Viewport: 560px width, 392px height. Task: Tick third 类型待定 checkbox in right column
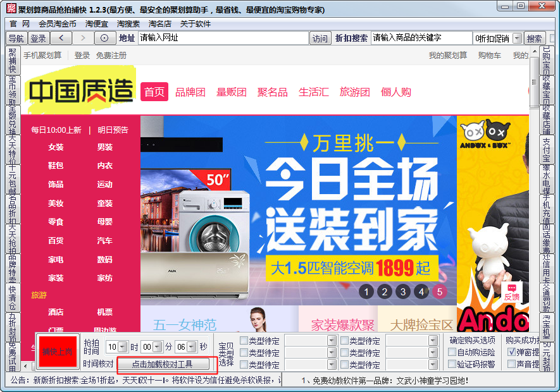click(x=344, y=364)
